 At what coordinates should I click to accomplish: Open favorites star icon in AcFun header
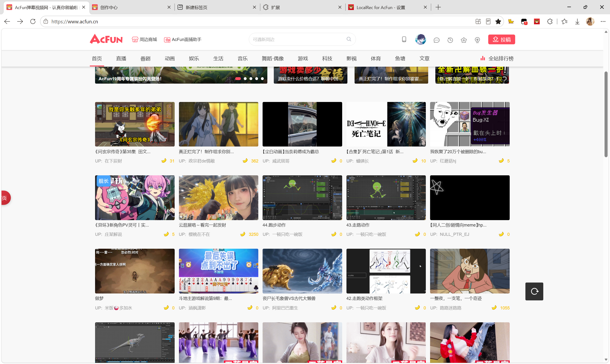[463, 40]
